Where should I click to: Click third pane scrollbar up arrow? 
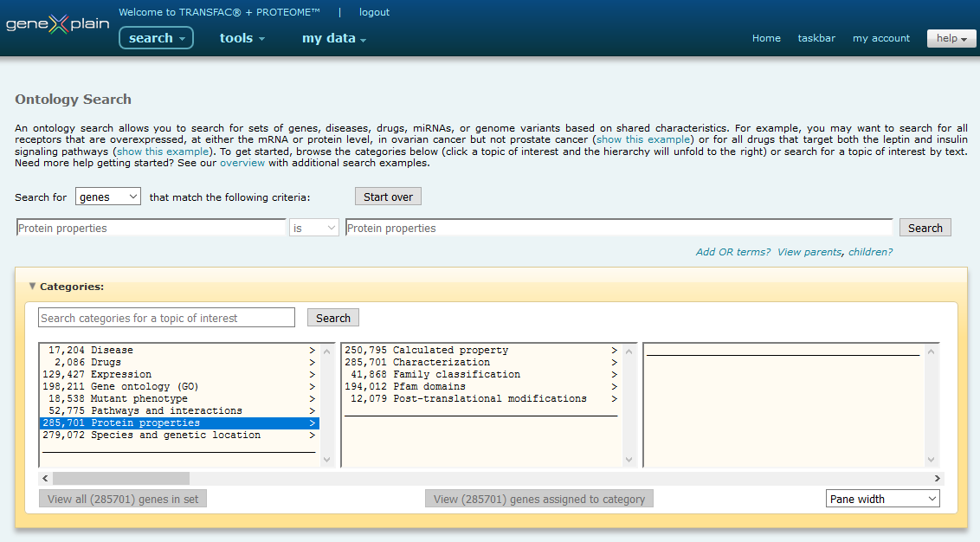[x=932, y=352]
